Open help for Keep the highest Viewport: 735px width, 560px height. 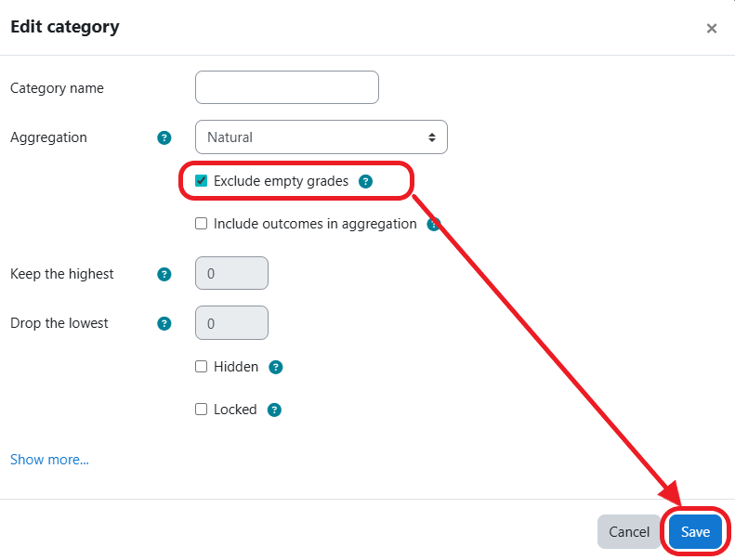coord(164,274)
